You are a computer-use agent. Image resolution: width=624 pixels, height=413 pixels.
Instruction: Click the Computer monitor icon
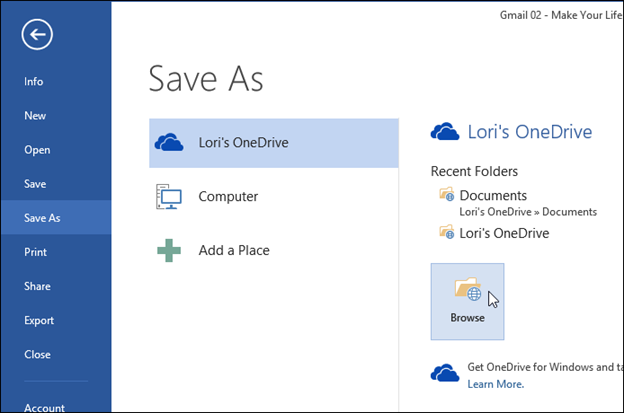coord(169,197)
